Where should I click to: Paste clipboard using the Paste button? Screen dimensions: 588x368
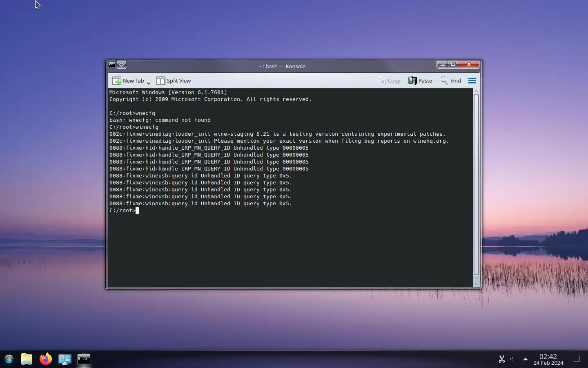click(x=420, y=81)
